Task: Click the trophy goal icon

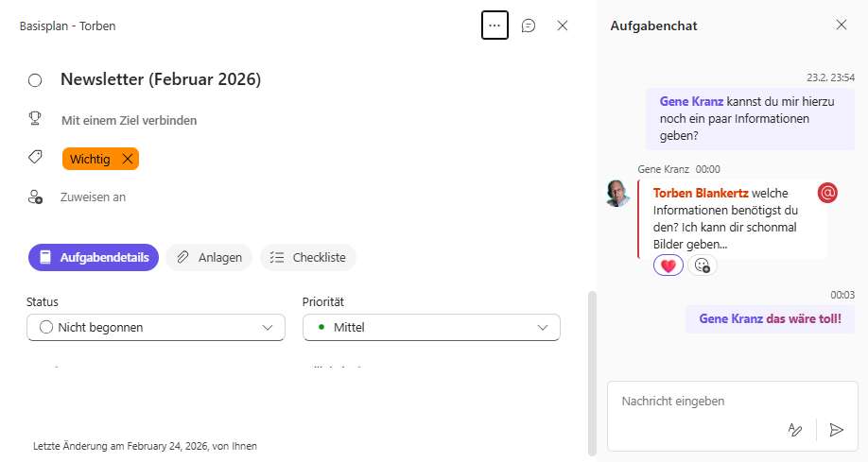Action: pyautogui.click(x=35, y=119)
